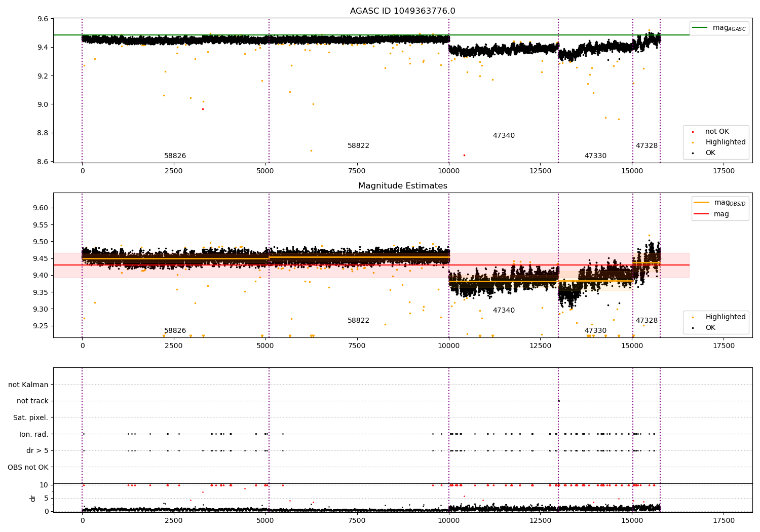Click the title "AGASC ID 1049363776.0"

tap(403, 11)
